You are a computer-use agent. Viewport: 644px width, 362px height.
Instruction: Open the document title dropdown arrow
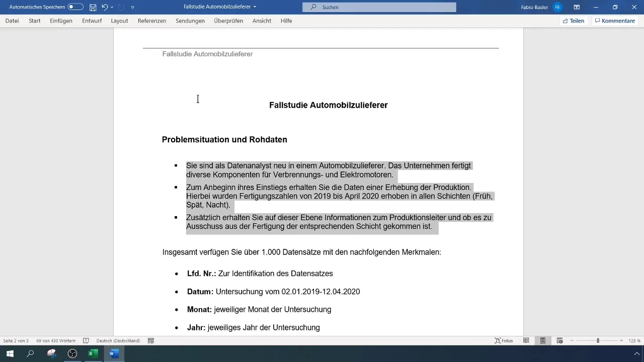(255, 7)
